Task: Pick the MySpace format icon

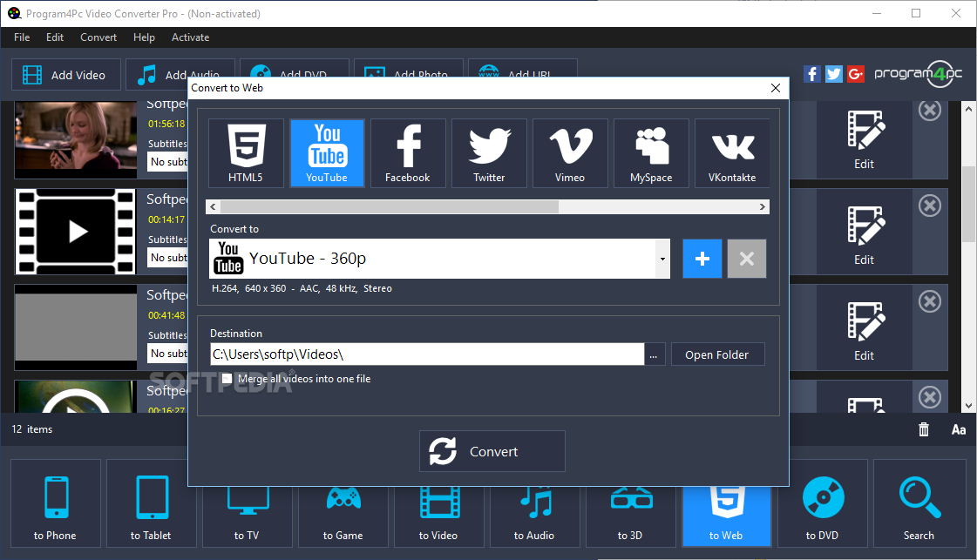Action: pos(650,153)
